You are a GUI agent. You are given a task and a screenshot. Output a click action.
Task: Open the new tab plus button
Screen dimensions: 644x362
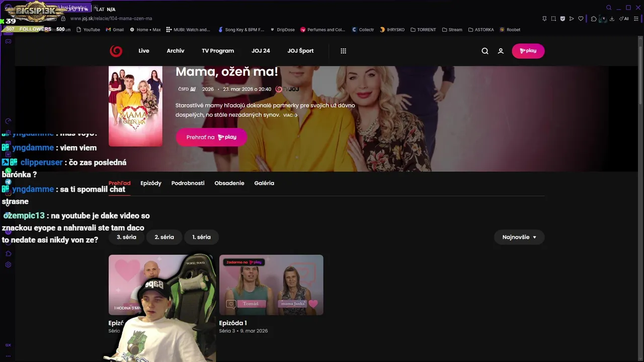[95, 8]
